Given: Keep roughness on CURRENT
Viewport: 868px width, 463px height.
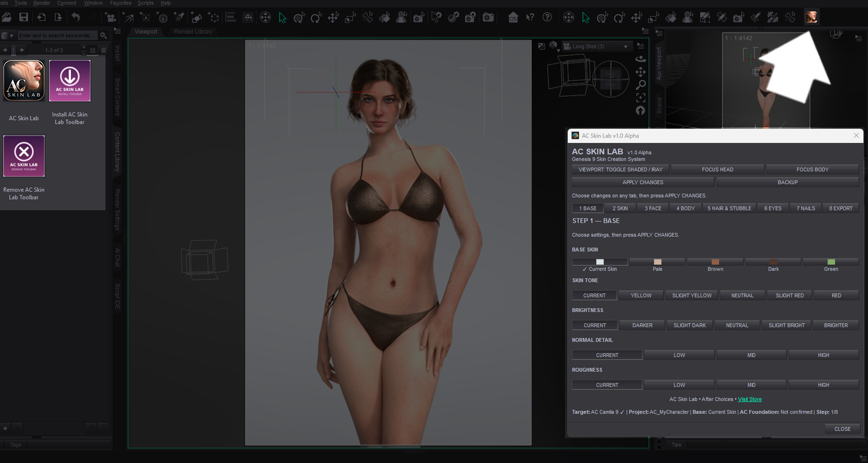Looking at the screenshot, I should [607, 385].
